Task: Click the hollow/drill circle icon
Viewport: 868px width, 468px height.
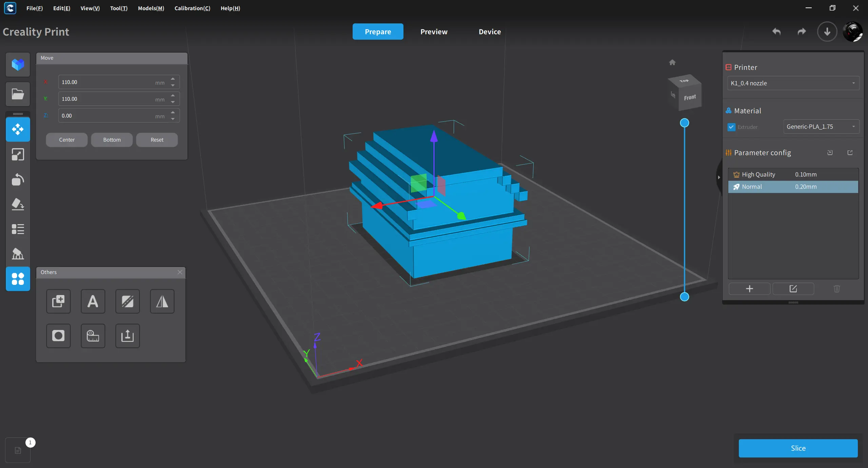Action: (58, 336)
